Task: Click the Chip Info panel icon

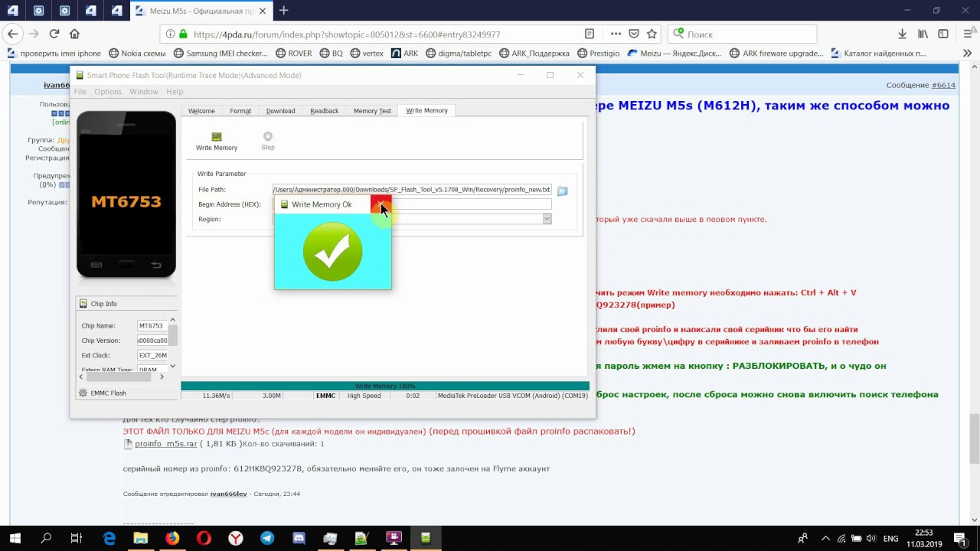Action: (83, 304)
